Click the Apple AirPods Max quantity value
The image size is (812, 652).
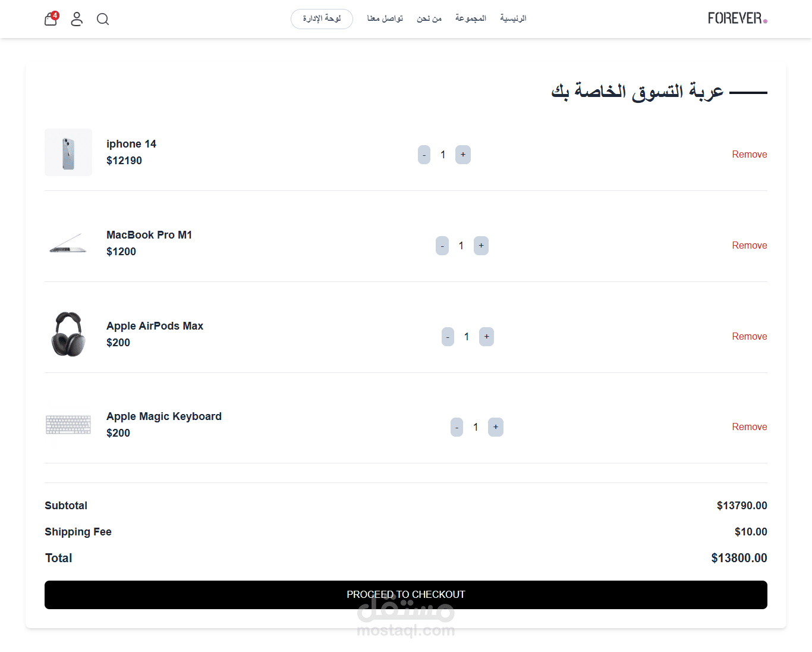pyautogui.click(x=467, y=337)
